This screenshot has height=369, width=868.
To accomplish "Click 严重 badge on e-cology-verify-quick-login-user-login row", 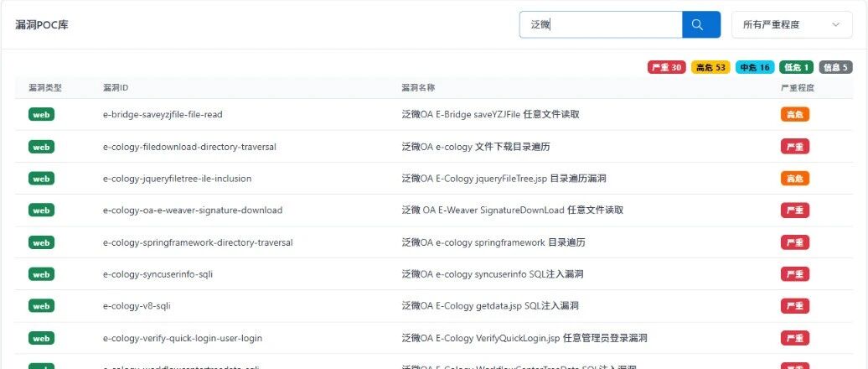I will click(795, 338).
